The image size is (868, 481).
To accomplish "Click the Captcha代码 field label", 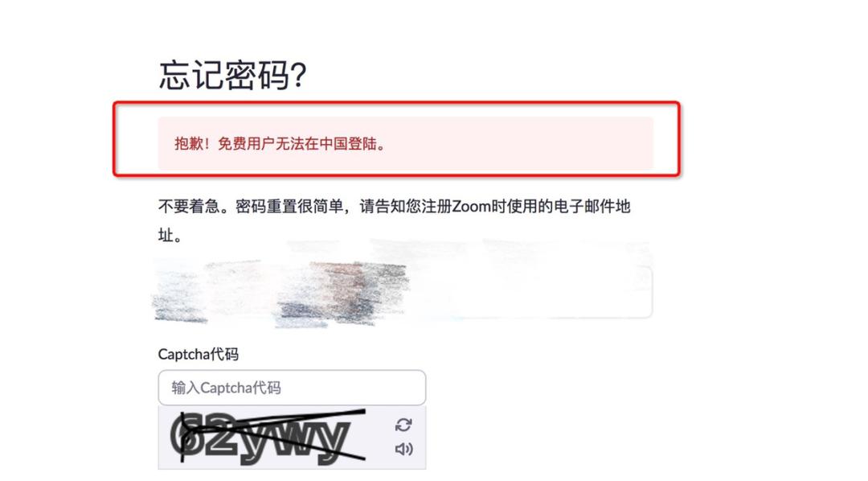I will click(x=199, y=354).
